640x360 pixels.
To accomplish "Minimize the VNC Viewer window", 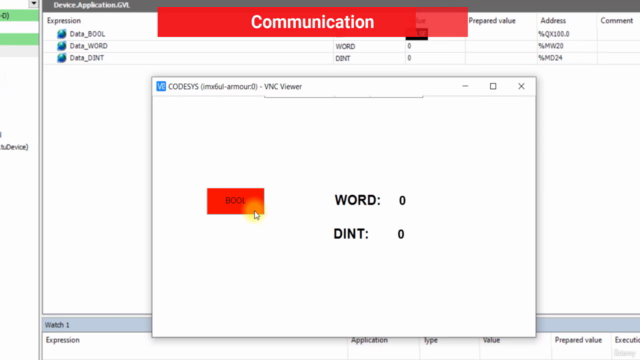I will pos(465,86).
